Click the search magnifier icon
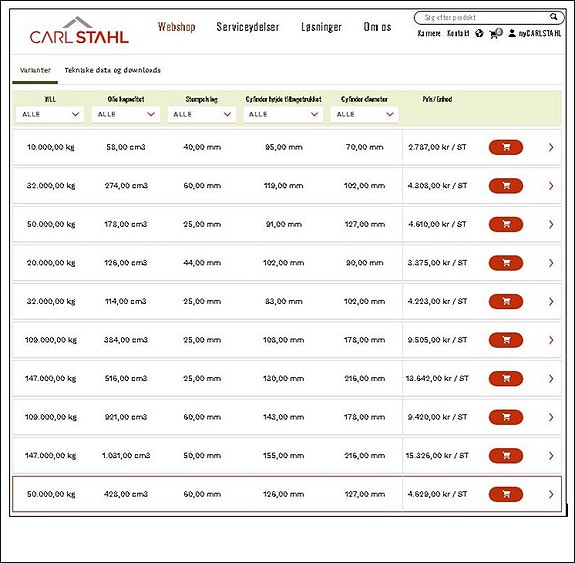This screenshot has height=563, width=575. (x=553, y=17)
